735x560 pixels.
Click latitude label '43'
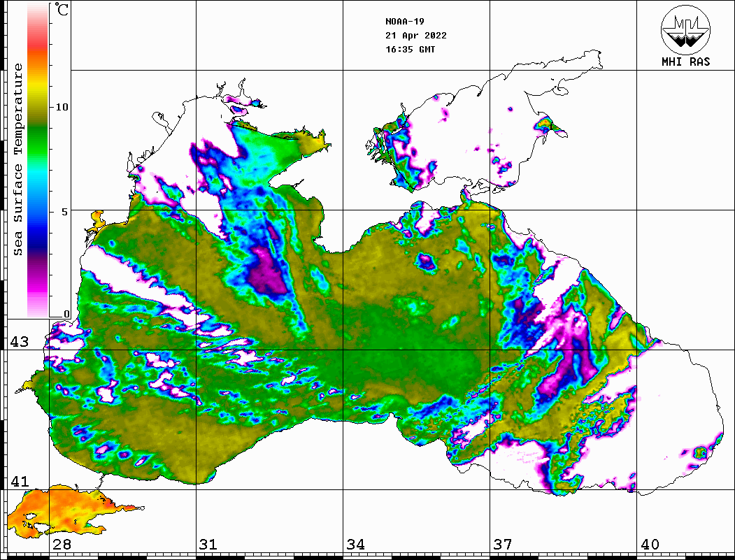pos(19,342)
